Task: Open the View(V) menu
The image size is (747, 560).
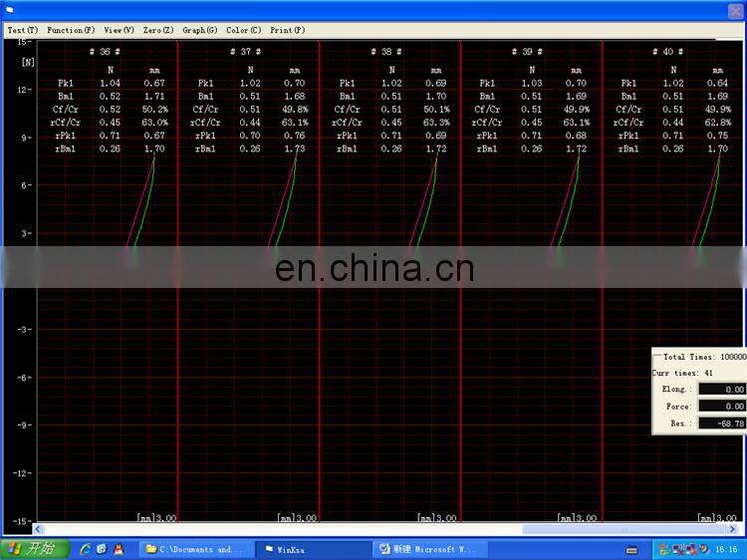Action: (120, 30)
